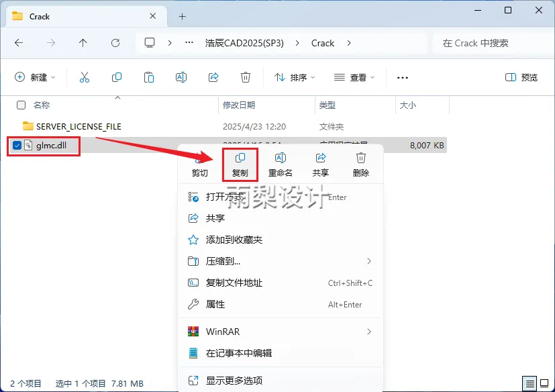Sort by the 类型 column header

327,105
